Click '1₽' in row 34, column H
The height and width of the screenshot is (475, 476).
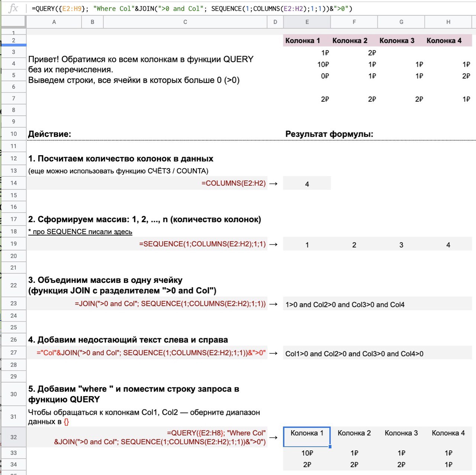[448, 465]
